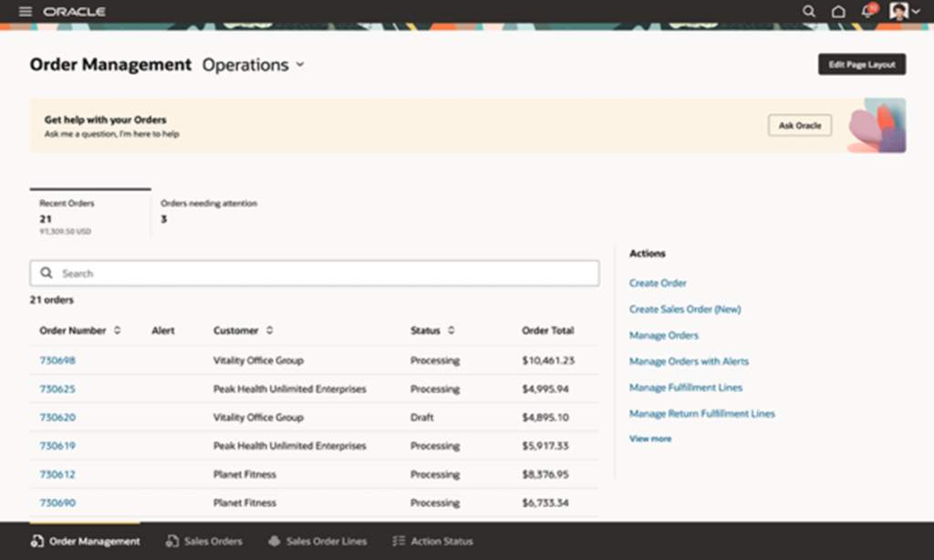
Task: Go to home via house icon
Action: (838, 11)
